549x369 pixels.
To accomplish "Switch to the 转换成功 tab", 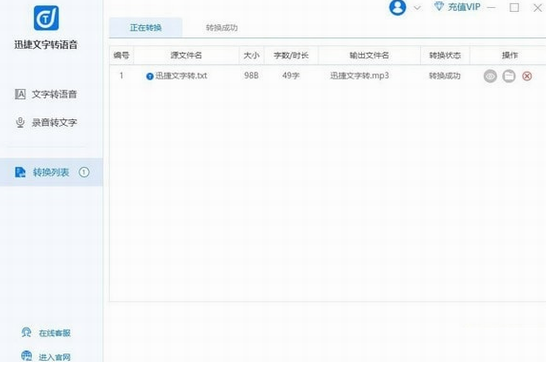I will coord(222,27).
